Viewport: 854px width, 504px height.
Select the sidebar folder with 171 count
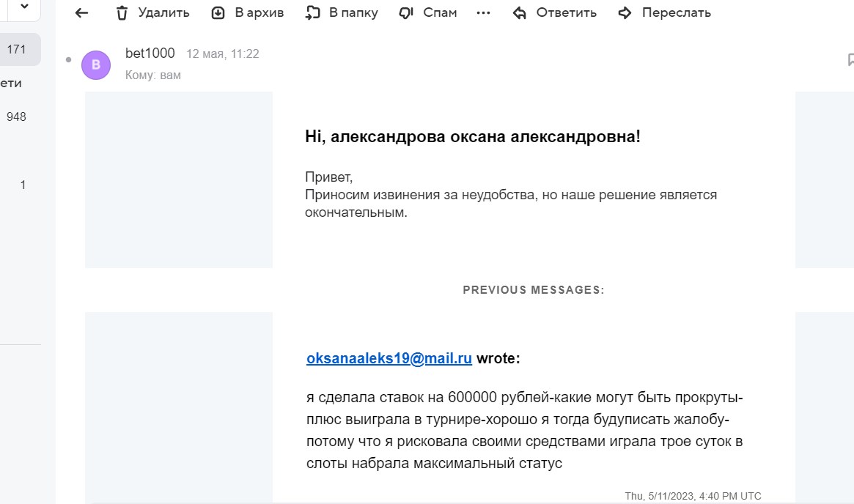click(17, 48)
